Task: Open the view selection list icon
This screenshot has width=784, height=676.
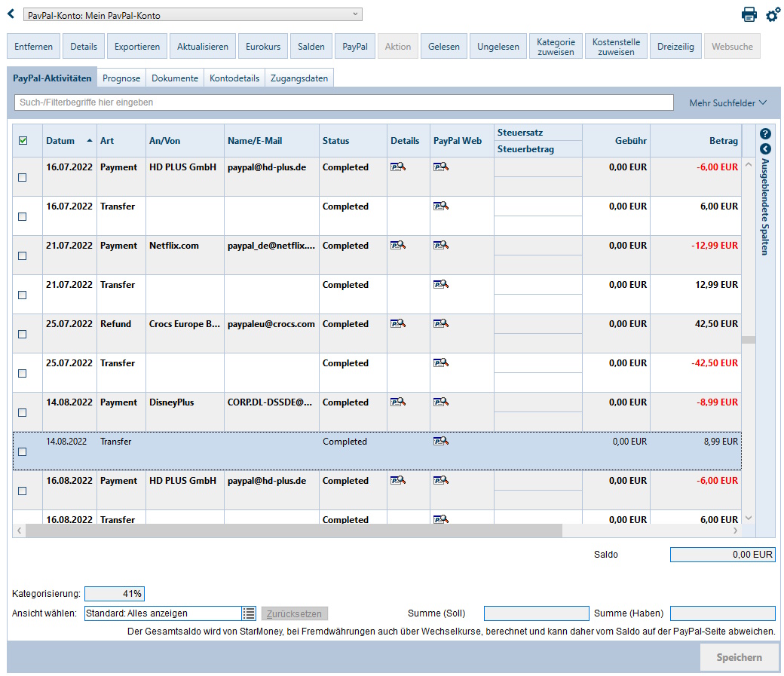Action: (249, 613)
